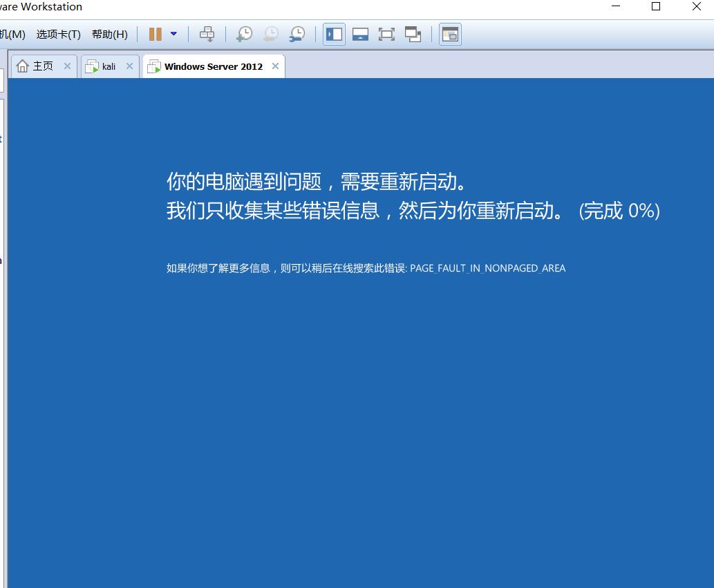Click Send Ctrl+Alt+Del toolbar icon
714x588 pixels.
pos(207,34)
